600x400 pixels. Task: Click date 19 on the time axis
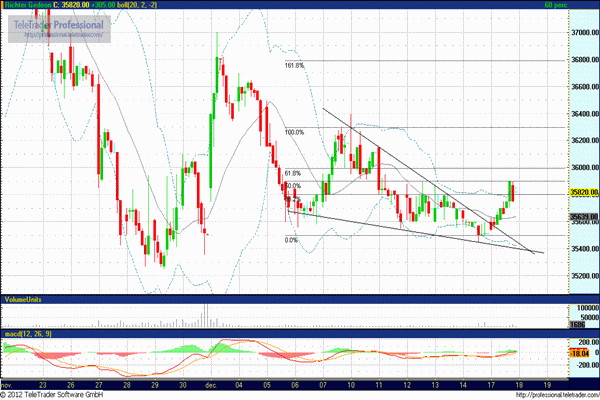pyautogui.click(x=547, y=385)
